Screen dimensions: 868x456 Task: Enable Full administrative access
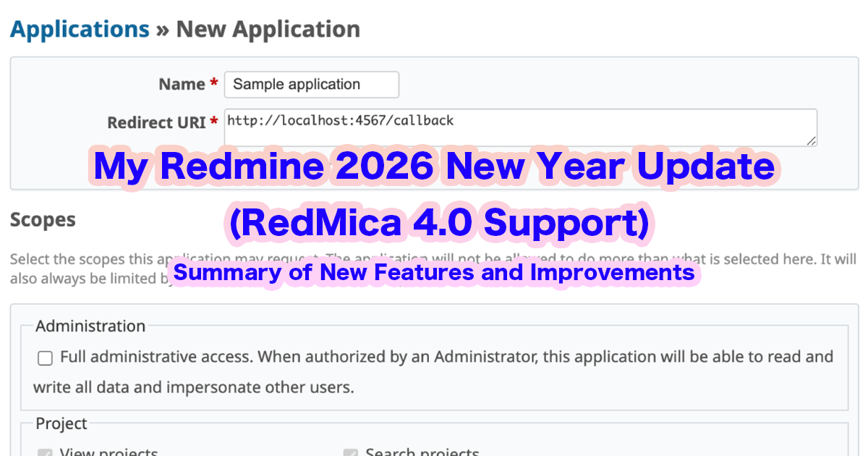(45, 358)
